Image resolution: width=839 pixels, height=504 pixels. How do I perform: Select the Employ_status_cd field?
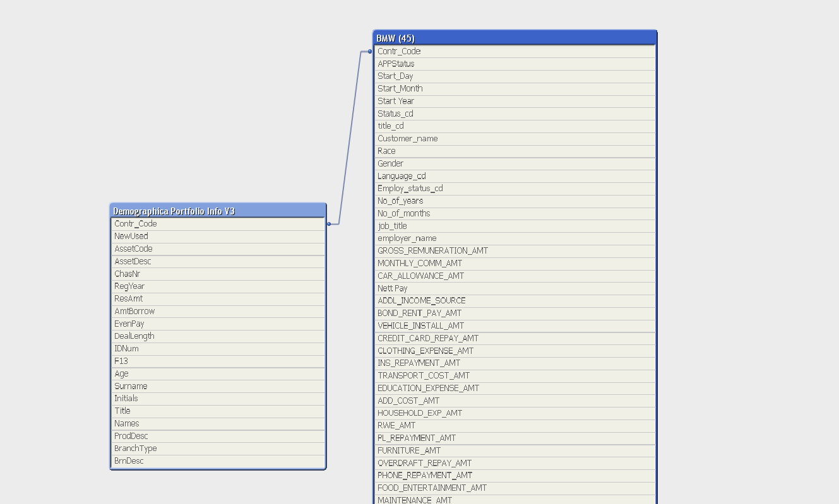515,189
